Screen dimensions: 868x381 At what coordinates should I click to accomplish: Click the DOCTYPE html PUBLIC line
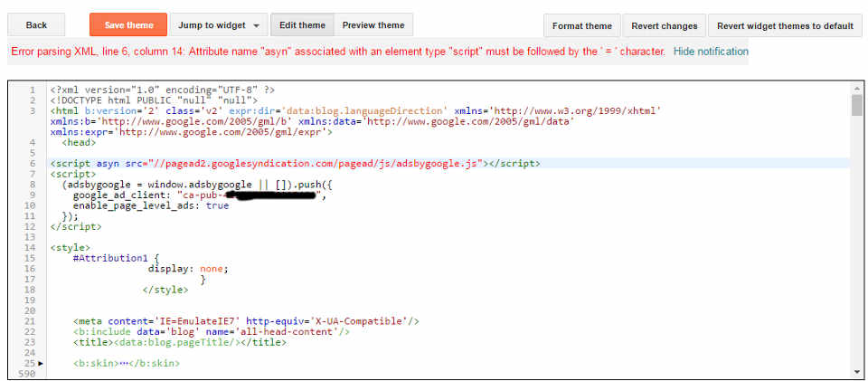coord(154,100)
